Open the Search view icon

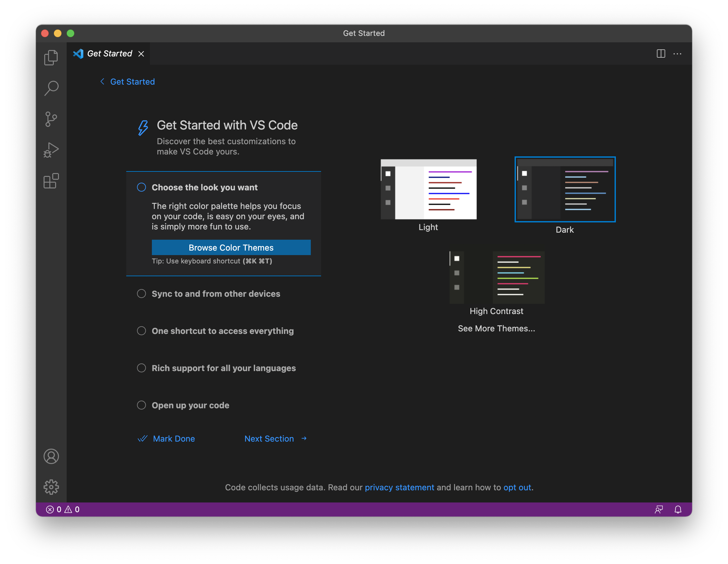pyautogui.click(x=51, y=88)
